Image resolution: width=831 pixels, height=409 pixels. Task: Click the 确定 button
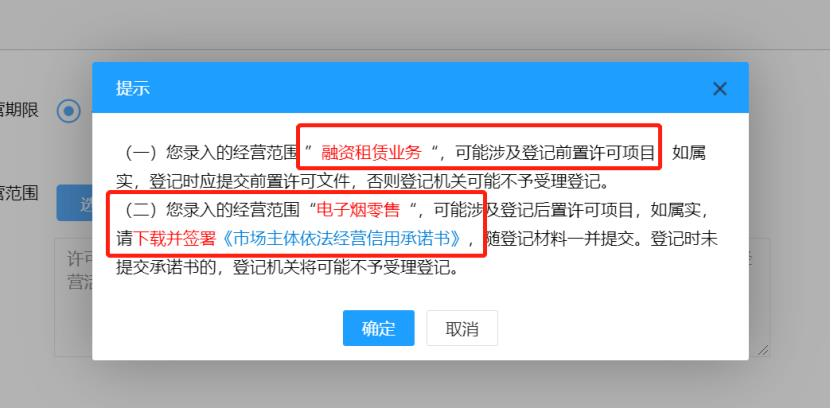coord(378,328)
